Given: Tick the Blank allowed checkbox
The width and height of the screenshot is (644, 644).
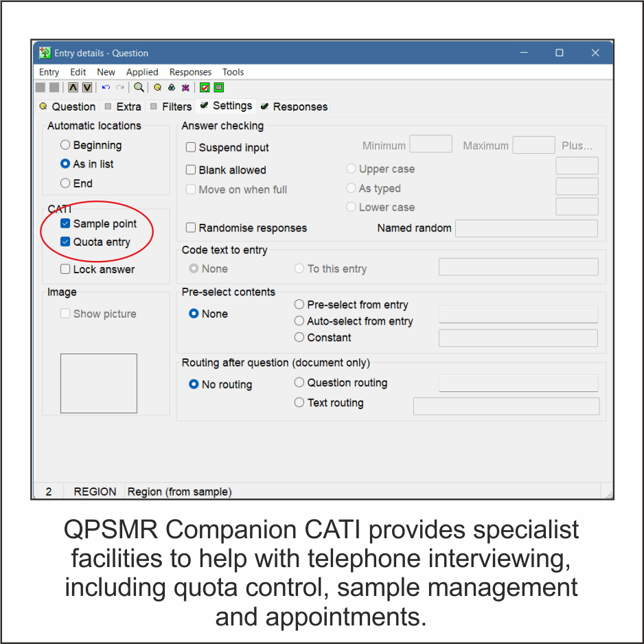Looking at the screenshot, I should (191, 170).
